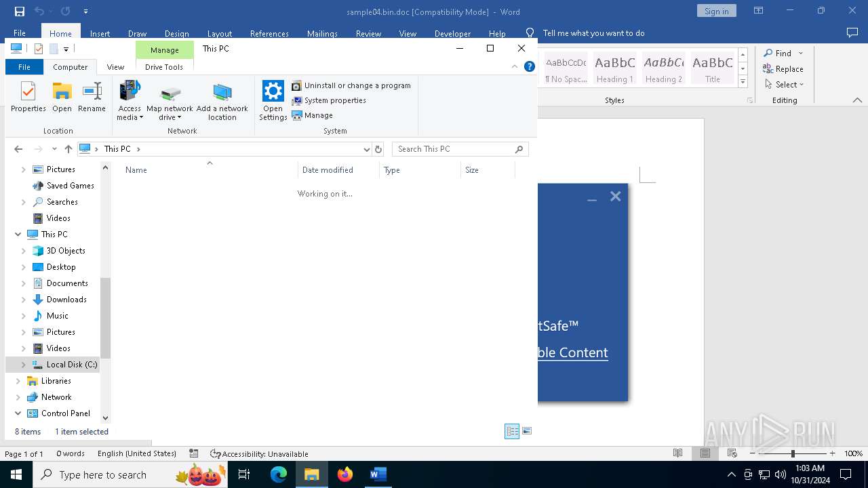Sort by Date modified column
Viewport: 868px width, 488px height.
click(x=328, y=170)
